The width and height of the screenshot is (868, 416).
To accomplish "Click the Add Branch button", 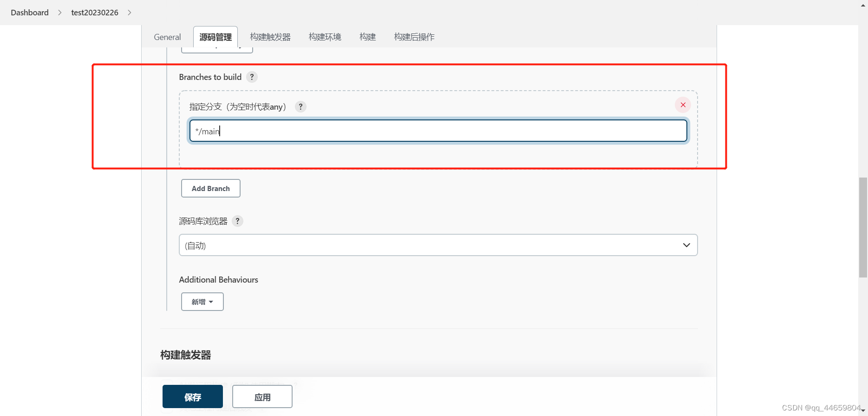I will pos(211,188).
